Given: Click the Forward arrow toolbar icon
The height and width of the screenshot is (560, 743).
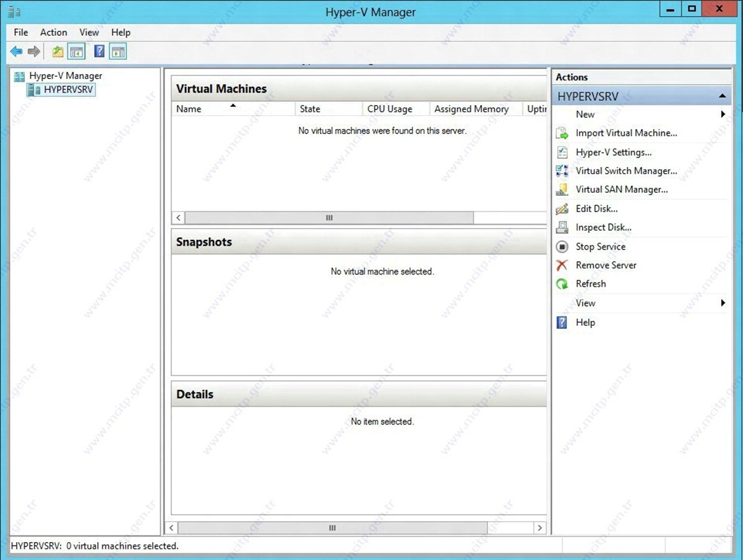Looking at the screenshot, I should tap(34, 52).
